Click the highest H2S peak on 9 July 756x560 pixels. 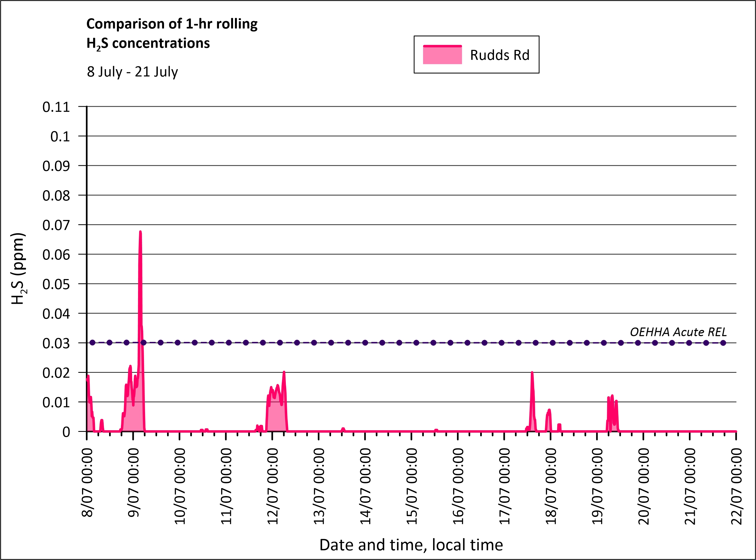coord(140,233)
